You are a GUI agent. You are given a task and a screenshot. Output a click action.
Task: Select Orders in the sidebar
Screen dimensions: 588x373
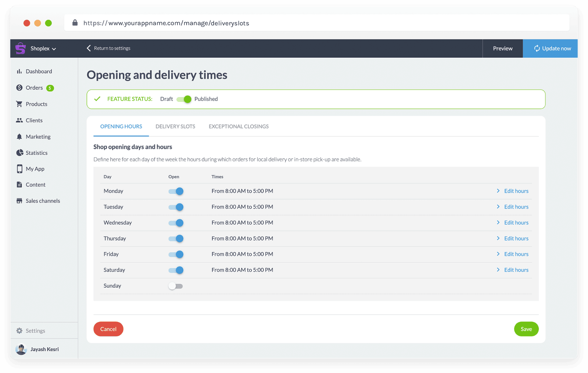[x=35, y=88]
